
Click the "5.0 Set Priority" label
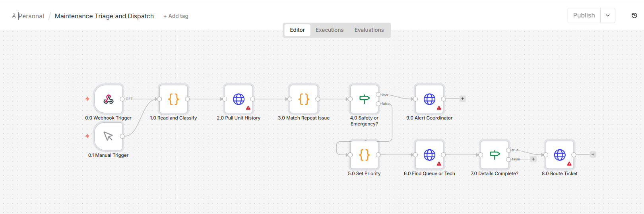point(364,174)
